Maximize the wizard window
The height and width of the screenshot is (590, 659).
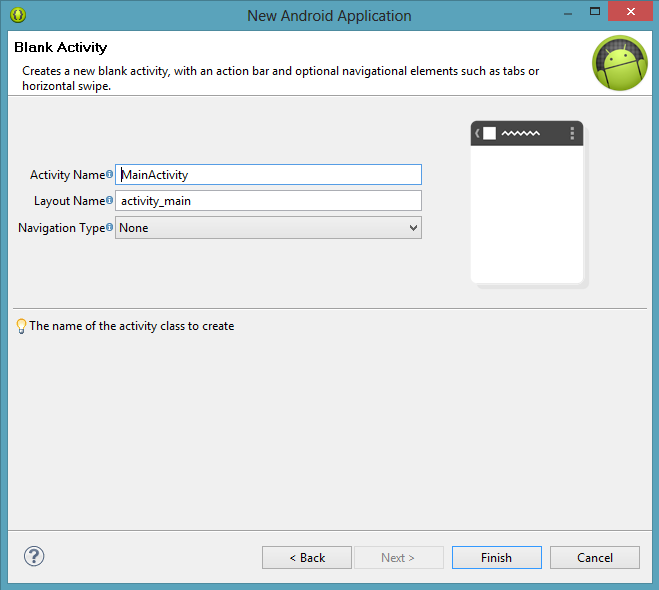click(x=595, y=11)
